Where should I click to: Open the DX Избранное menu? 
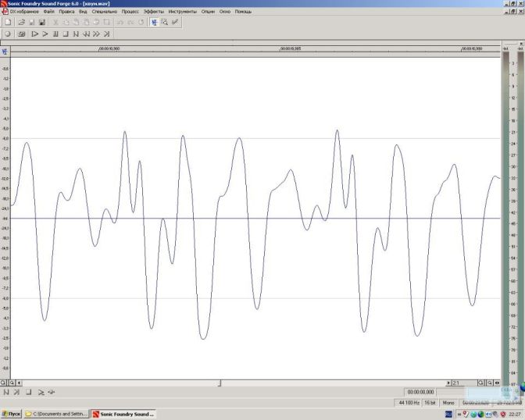point(24,12)
